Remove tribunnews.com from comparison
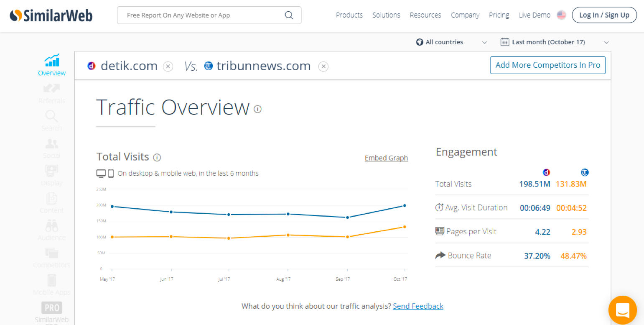The height and width of the screenshot is (325, 644). [x=323, y=67]
